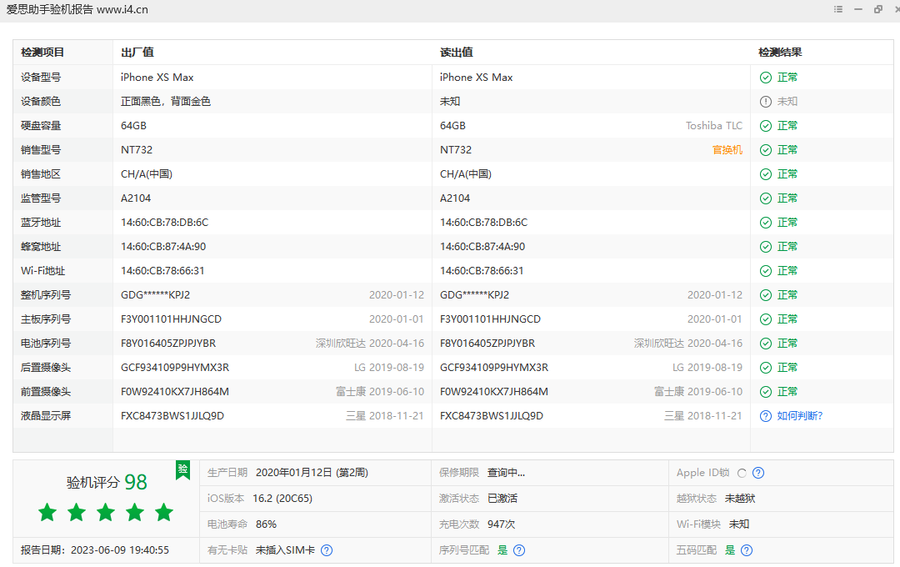Click the 检测项目 column header
The height and width of the screenshot is (567, 900).
point(42,52)
